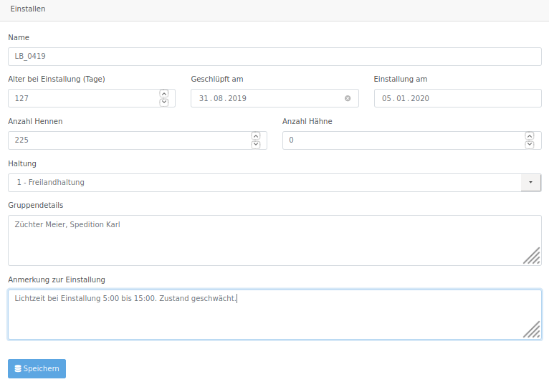Click the Einstallen panel header
This screenshot has height=392, width=549.
[274, 9]
